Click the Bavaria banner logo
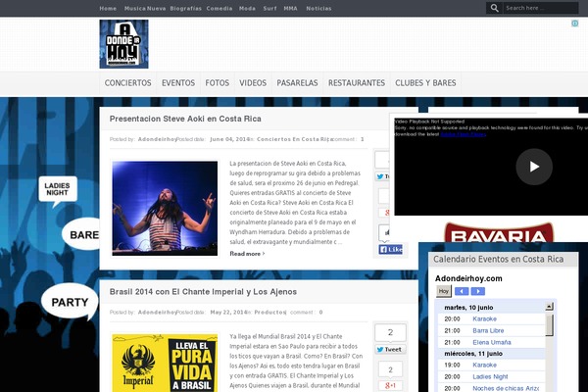Image resolution: width=588 pixels, height=392 pixels. (499, 232)
